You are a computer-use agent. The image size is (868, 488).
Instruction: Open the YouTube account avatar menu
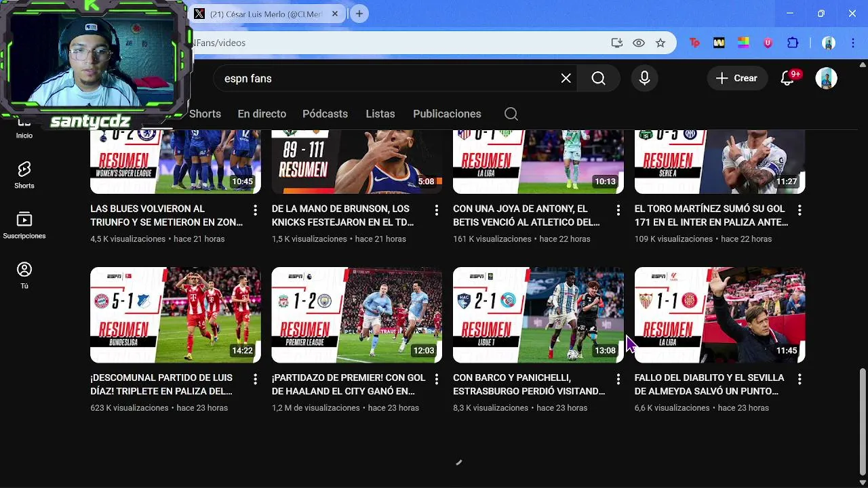[x=826, y=79]
